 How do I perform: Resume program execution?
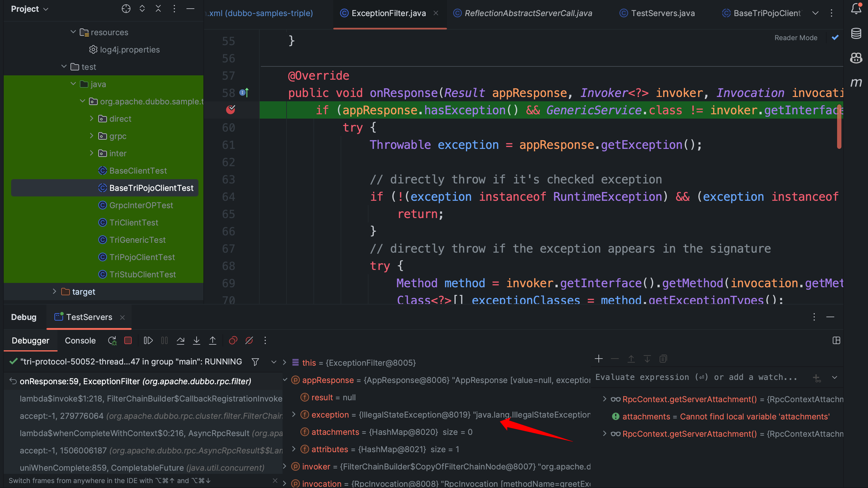click(148, 340)
